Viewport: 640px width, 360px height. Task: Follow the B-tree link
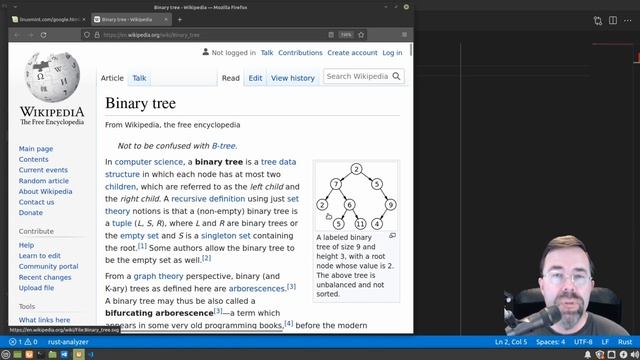(x=224, y=146)
